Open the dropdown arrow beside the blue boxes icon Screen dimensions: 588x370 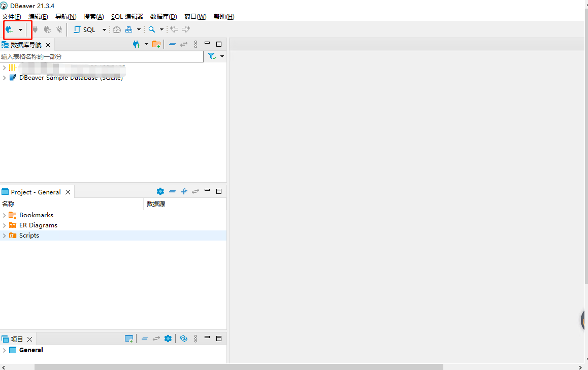pyautogui.click(x=139, y=29)
